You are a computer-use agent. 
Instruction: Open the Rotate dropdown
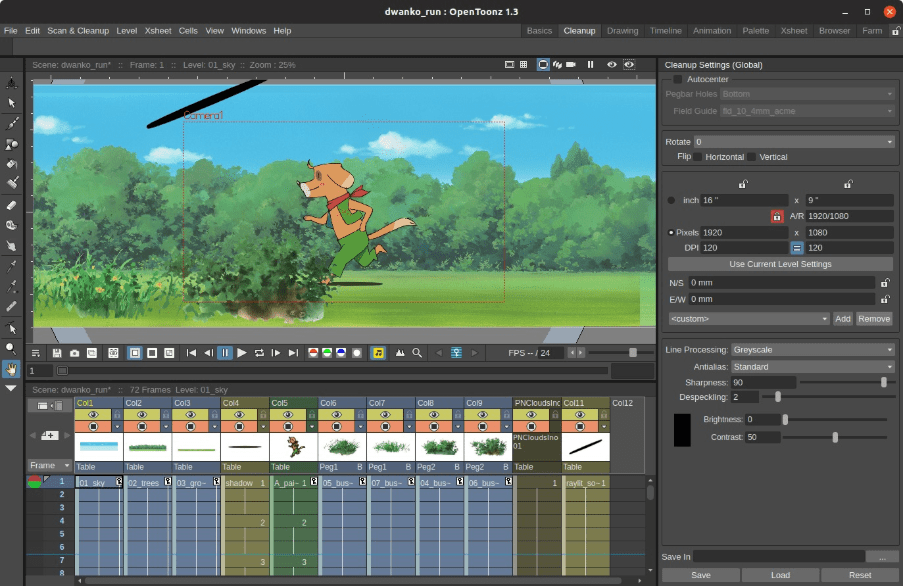coord(794,142)
